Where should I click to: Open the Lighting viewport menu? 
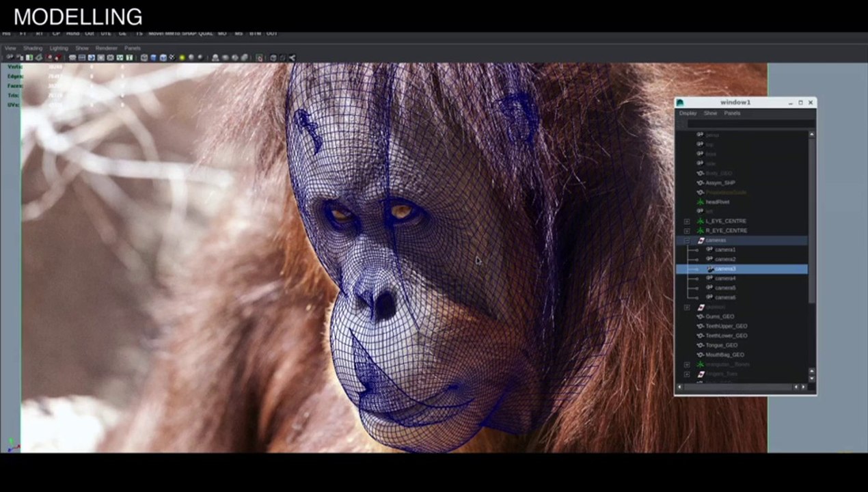point(59,49)
